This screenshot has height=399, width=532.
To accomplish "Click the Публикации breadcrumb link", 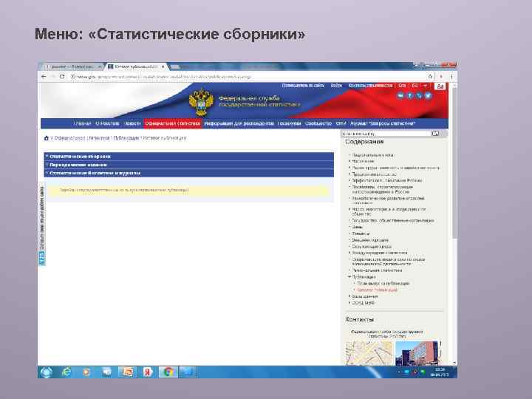I will 126,138.
